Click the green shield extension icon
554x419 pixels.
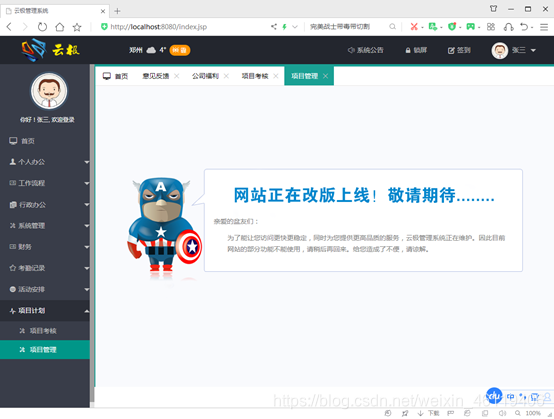pos(452,26)
